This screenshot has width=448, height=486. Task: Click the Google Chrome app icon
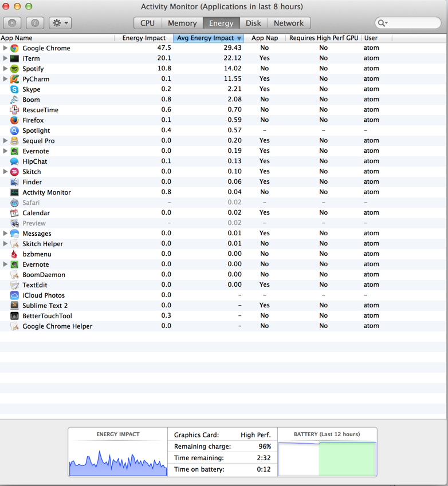(x=14, y=48)
